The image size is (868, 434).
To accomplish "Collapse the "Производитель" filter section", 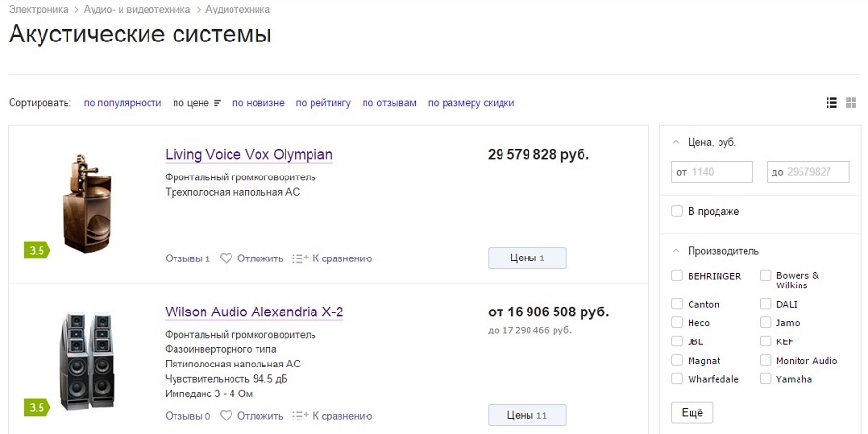I will 676,251.
